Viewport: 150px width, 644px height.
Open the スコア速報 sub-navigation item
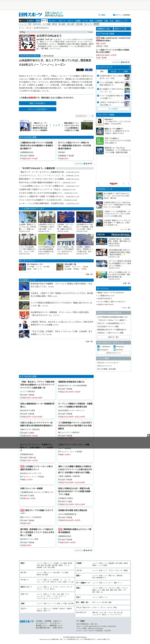coord(46,24)
